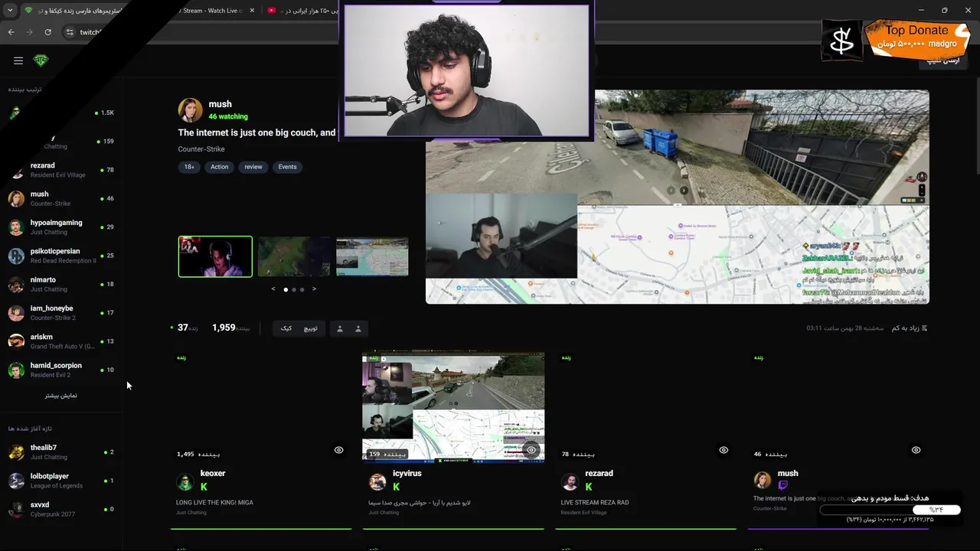The width and height of the screenshot is (980, 551).
Task: Click the Top Donate dollar logo icon
Action: click(842, 41)
